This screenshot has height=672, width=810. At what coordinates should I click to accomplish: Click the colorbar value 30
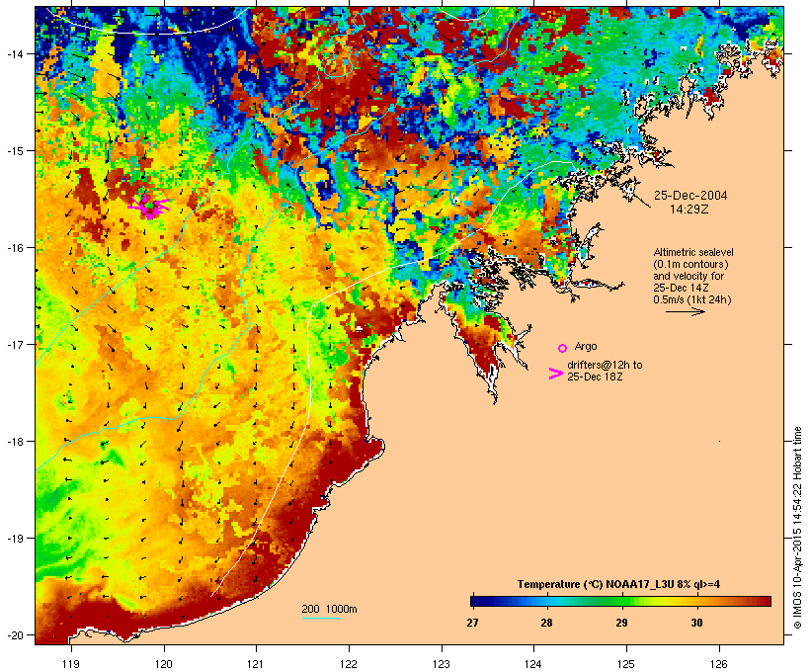tap(696, 623)
